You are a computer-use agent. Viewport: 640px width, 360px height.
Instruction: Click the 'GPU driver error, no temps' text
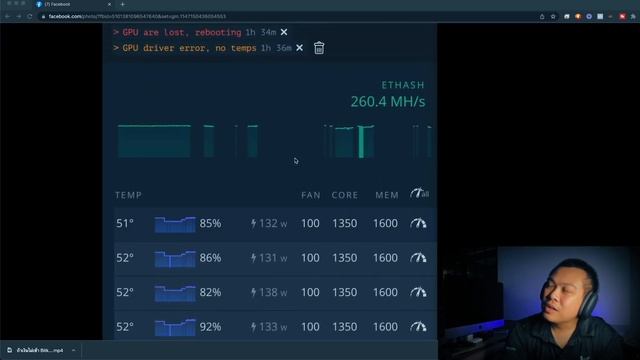tap(189, 48)
